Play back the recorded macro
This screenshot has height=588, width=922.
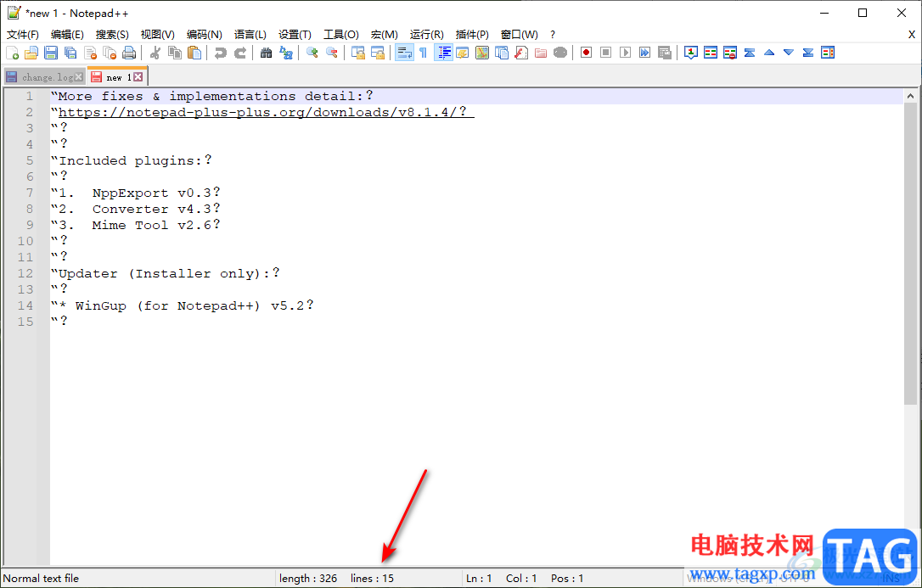[x=626, y=53]
